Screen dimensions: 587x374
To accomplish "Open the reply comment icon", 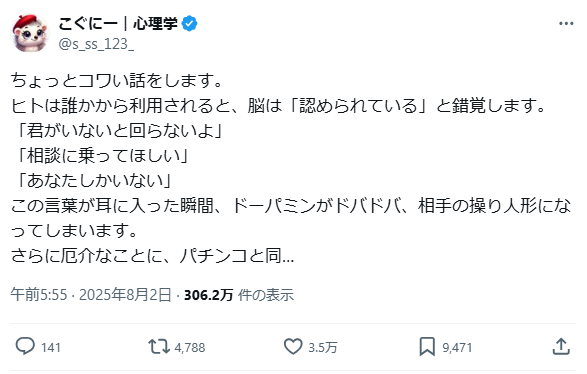I will [x=25, y=346].
